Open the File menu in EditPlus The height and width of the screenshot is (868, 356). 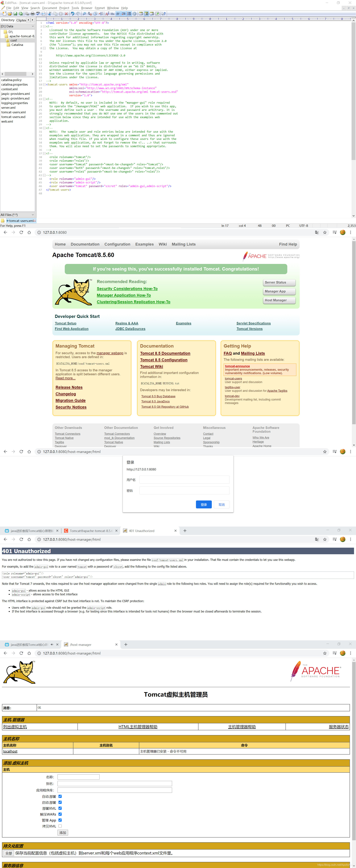click(x=8, y=8)
